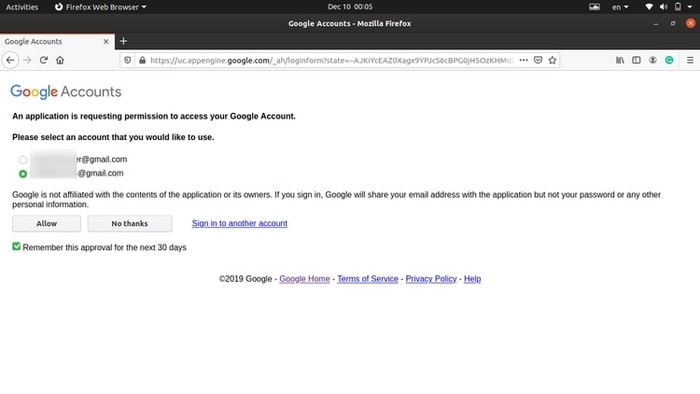Open the Firefox Web Browser app menu
Screen dimensions: 700x394
coord(100,7)
